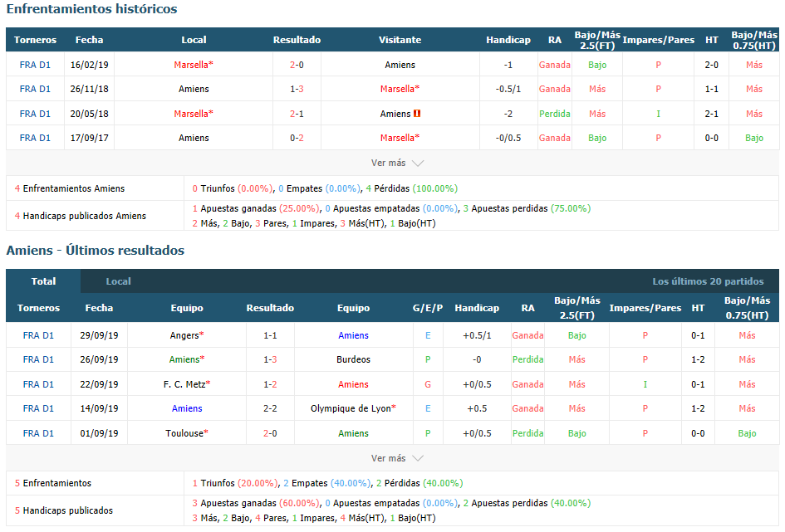Click HT score 2-0 in first row
785x532 pixels.
click(711, 65)
